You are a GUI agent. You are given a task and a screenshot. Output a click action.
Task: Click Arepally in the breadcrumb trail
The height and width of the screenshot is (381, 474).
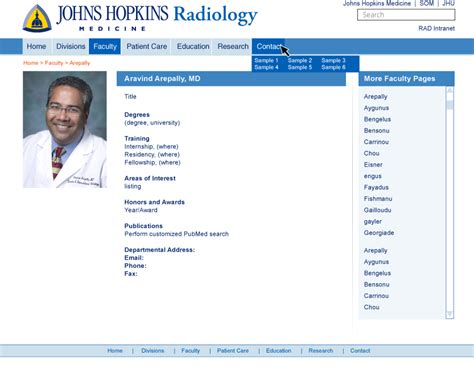79,63
